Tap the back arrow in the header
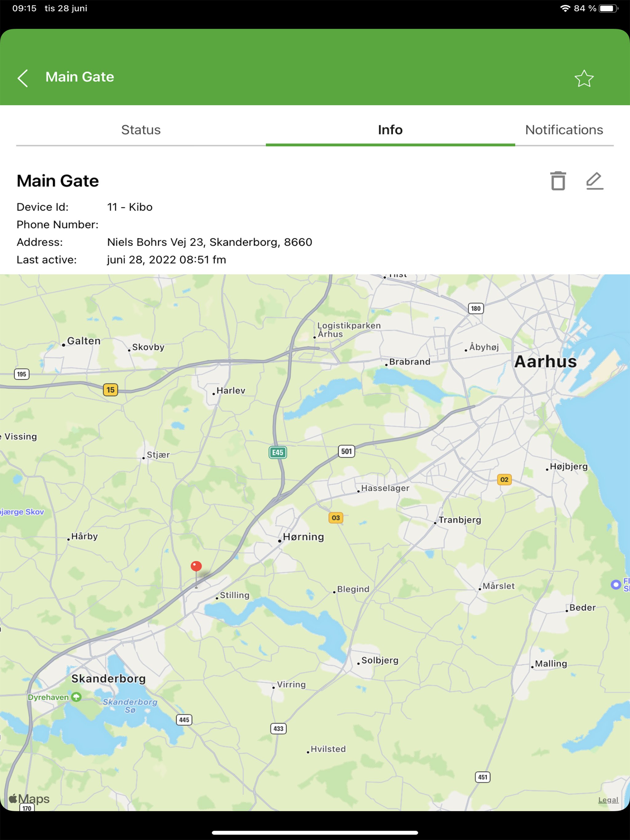 point(23,78)
